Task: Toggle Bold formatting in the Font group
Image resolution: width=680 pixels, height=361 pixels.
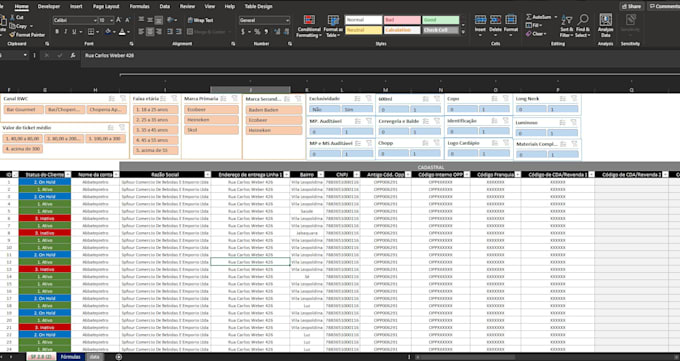Action: (57, 32)
